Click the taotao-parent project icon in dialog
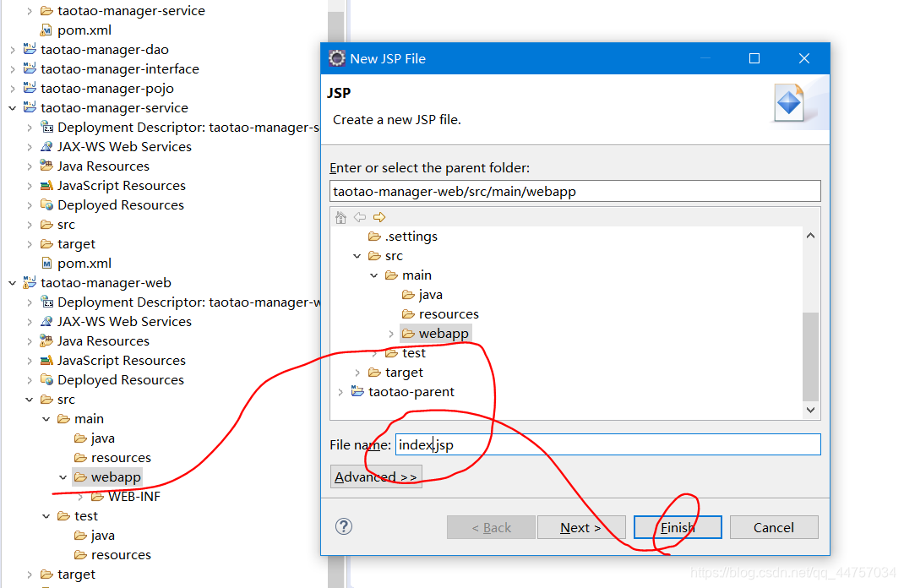Screen dimensions: 904x588 (357, 391)
